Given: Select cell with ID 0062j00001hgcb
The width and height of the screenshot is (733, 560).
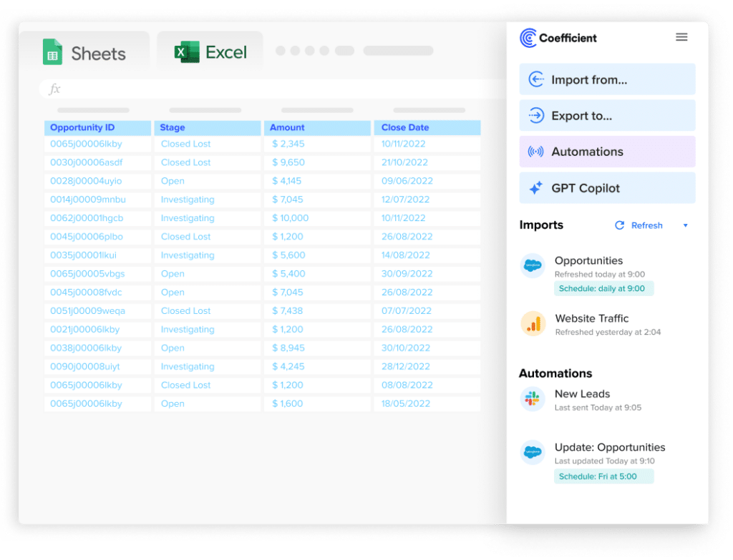Looking at the screenshot, I should [97, 218].
